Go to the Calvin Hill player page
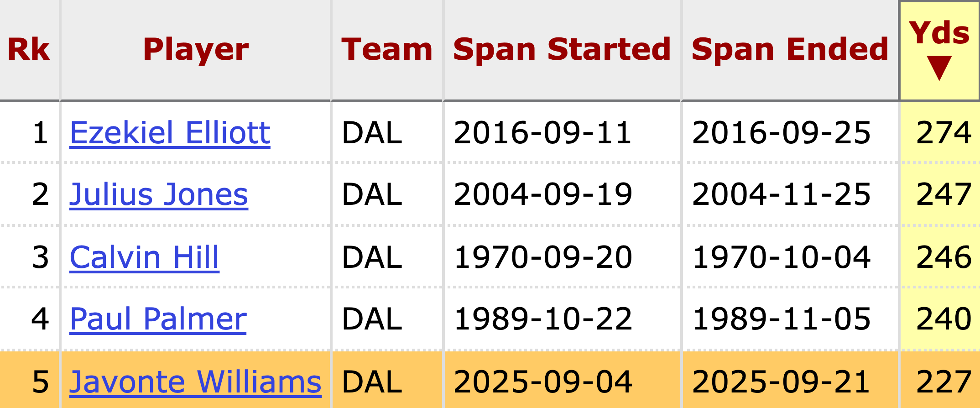Image resolution: width=980 pixels, height=408 pixels. pyautogui.click(x=144, y=257)
